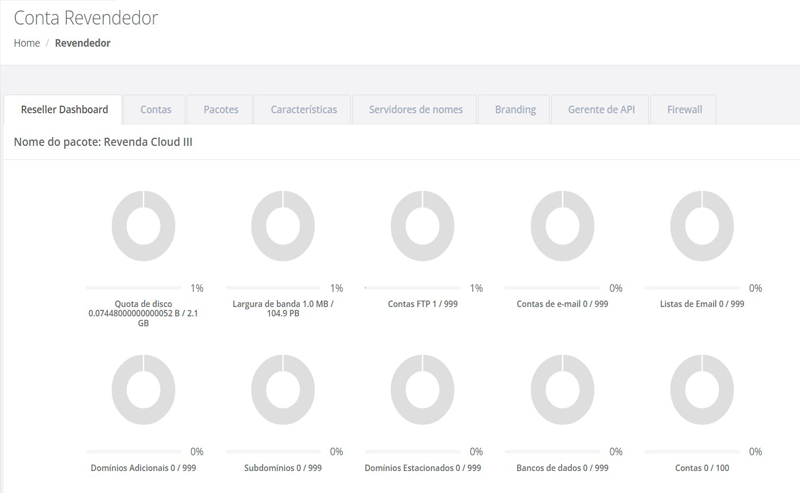The height and width of the screenshot is (493, 800).
Task: Click the Largura de banda donut chart
Action: (284, 226)
